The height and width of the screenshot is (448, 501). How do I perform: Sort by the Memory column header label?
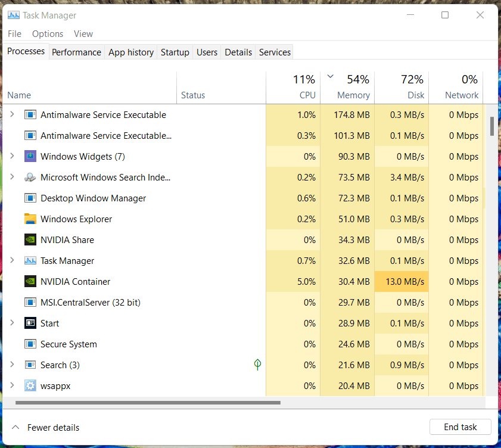353,95
